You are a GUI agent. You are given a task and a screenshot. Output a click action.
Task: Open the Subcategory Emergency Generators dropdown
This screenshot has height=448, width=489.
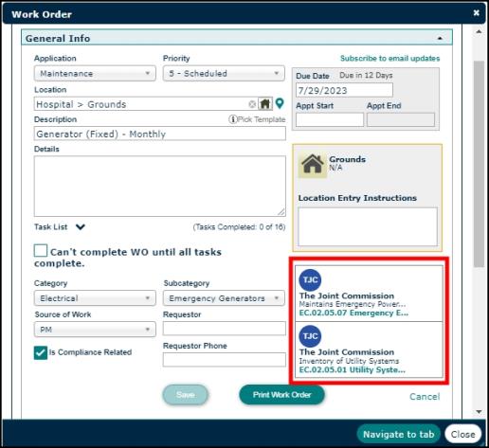click(x=224, y=298)
